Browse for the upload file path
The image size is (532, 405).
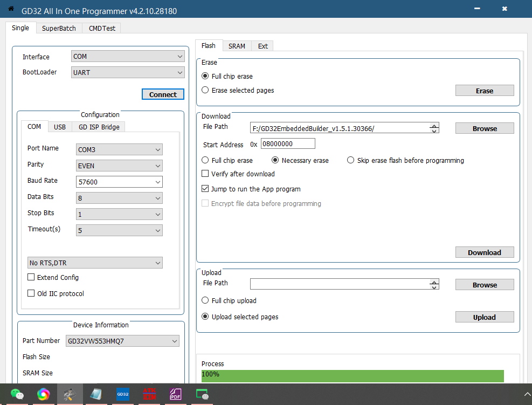[485, 285]
